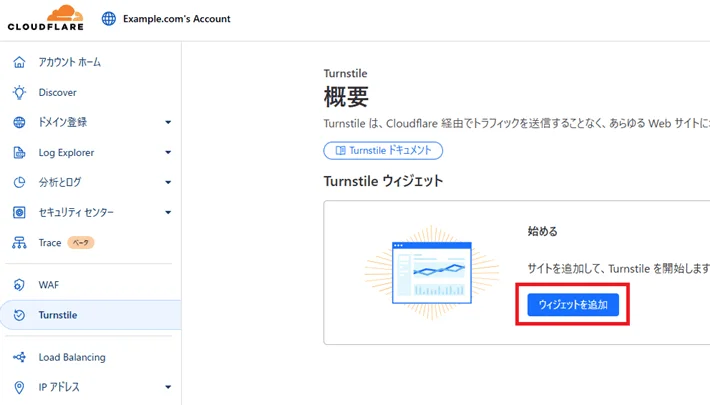Click the Discover lightbulb icon

[x=19, y=92]
